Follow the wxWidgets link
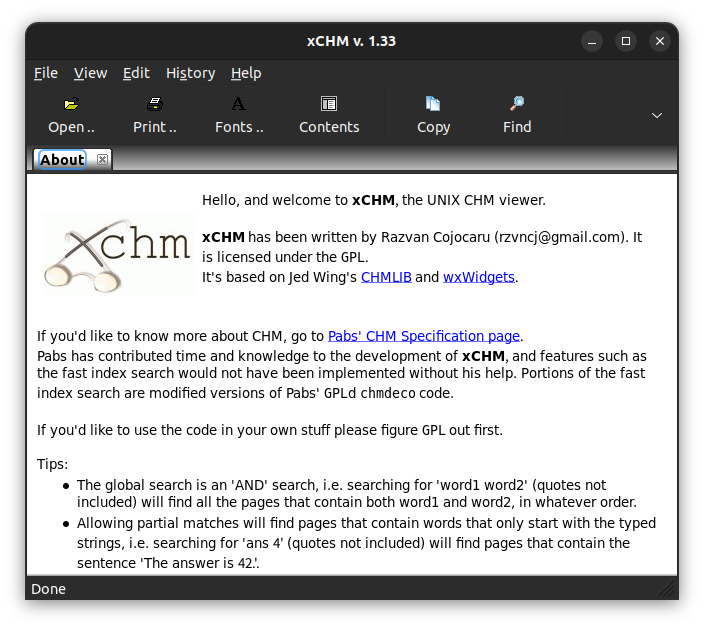The height and width of the screenshot is (628, 704). pos(479,277)
